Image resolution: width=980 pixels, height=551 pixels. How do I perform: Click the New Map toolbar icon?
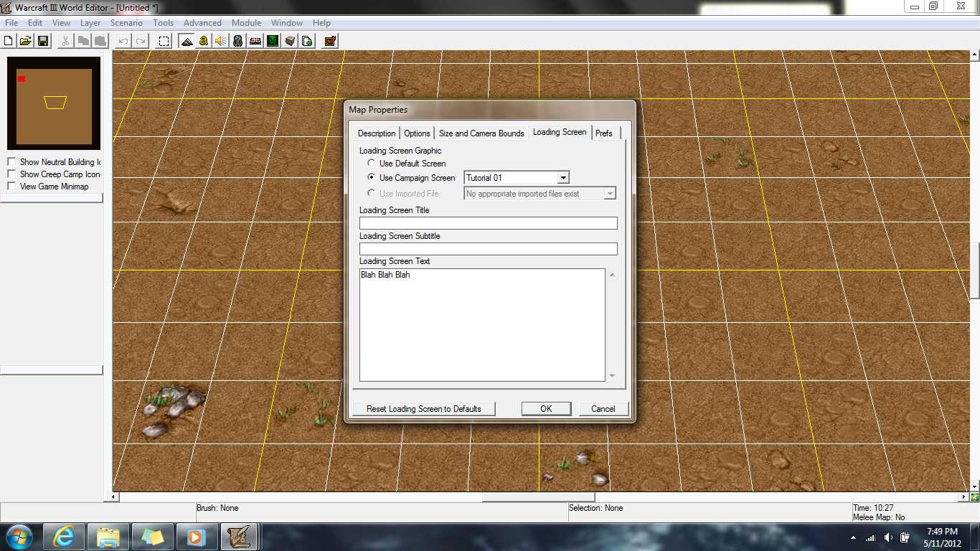(x=9, y=41)
